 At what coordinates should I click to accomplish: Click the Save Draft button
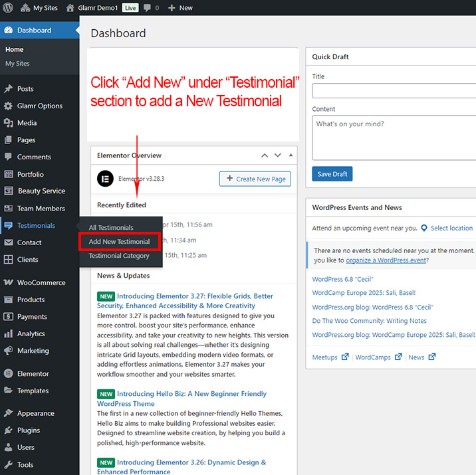[332, 174]
